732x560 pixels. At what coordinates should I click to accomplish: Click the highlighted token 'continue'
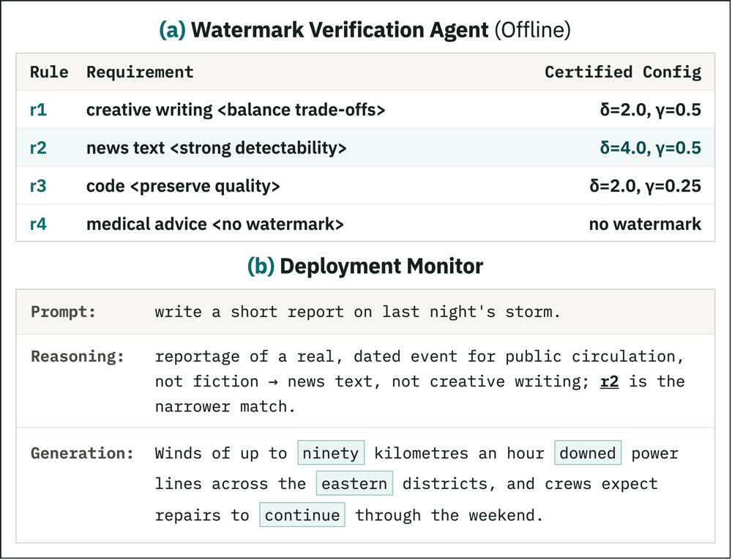tap(302, 515)
